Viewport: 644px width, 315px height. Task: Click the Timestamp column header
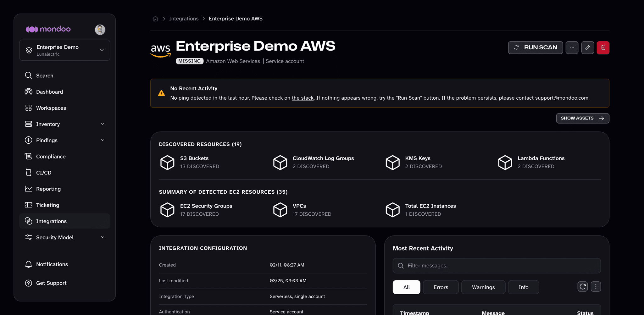pyautogui.click(x=414, y=313)
